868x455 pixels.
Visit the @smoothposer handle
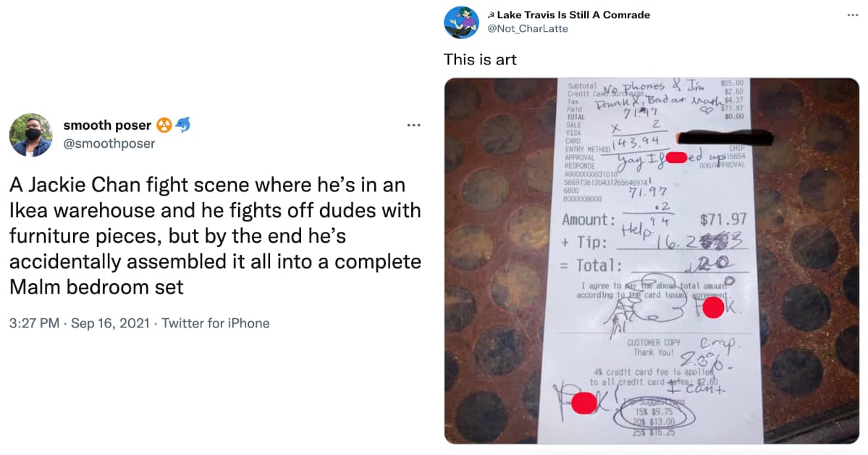109,143
